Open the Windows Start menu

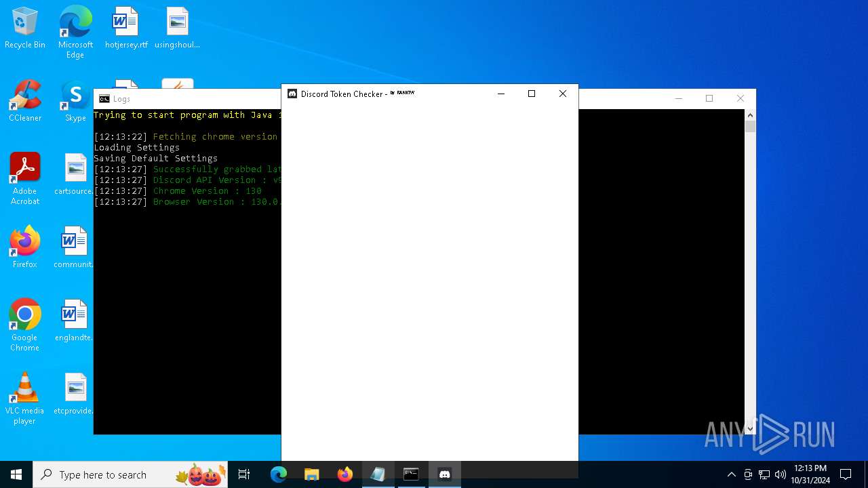tap(16, 474)
